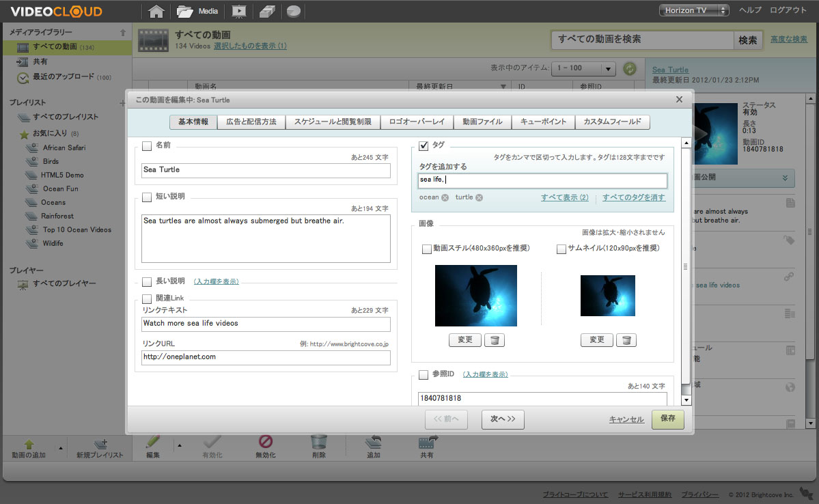Expand the 編集 arrow menu

[180, 445]
